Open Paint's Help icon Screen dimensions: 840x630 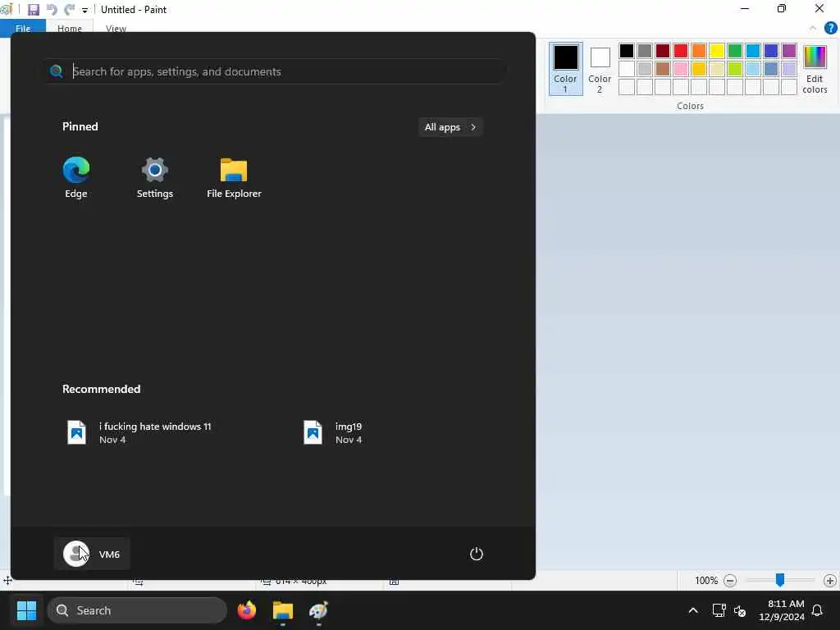(x=830, y=28)
